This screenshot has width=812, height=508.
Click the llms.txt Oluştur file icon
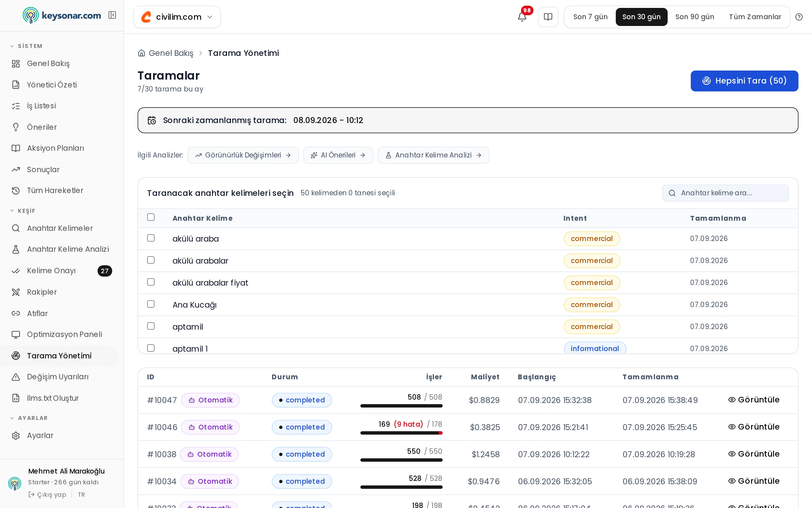point(16,398)
